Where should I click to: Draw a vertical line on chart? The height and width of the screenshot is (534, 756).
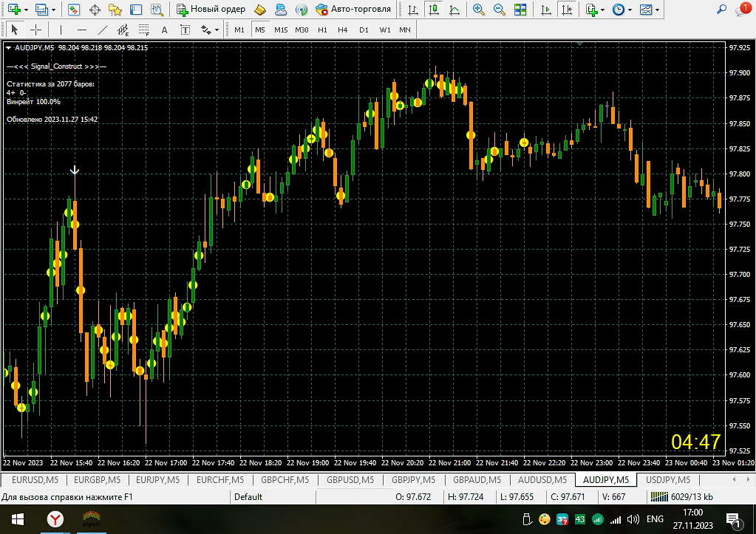click(61, 30)
